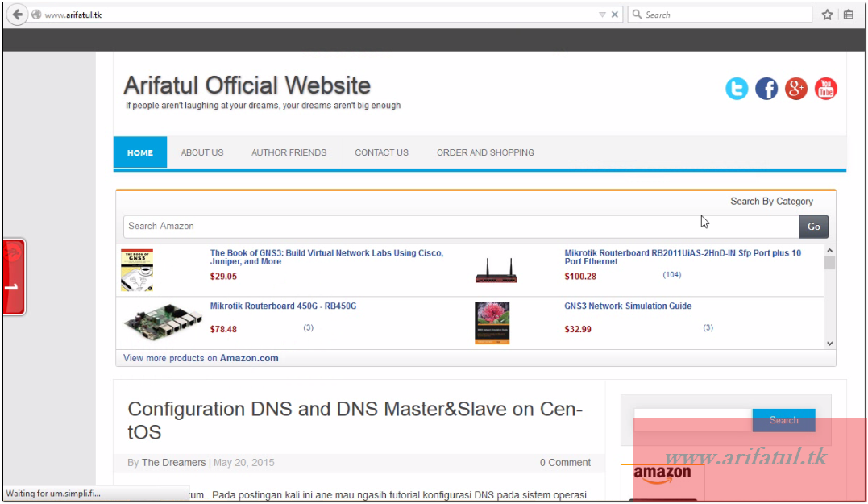Open the CONTACT US menu item
The height and width of the screenshot is (504, 868).
click(x=381, y=152)
